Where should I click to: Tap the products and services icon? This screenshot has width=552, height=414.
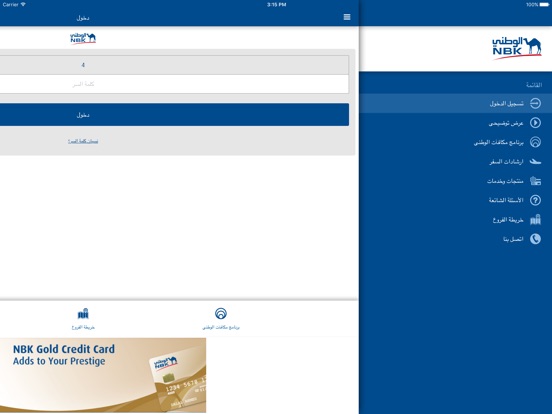click(535, 181)
